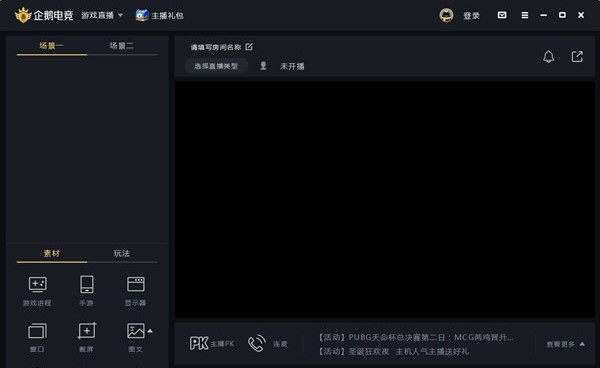Switch to the 场景二 tab

(x=122, y=46)
